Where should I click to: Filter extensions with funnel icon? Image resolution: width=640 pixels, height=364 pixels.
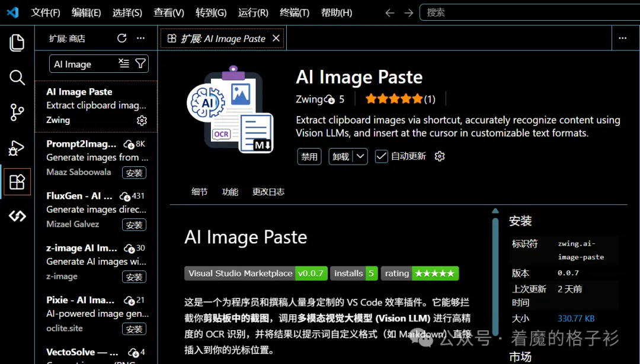140,63
